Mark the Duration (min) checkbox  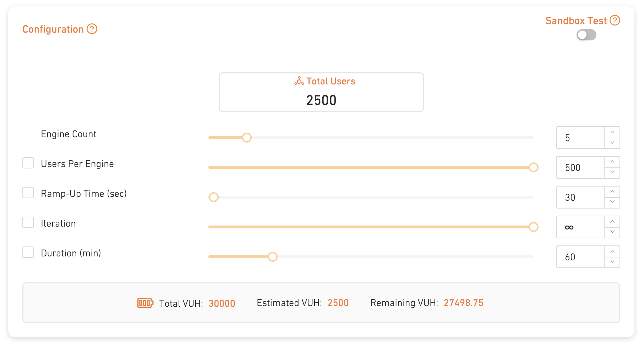[x=28, y=253]
